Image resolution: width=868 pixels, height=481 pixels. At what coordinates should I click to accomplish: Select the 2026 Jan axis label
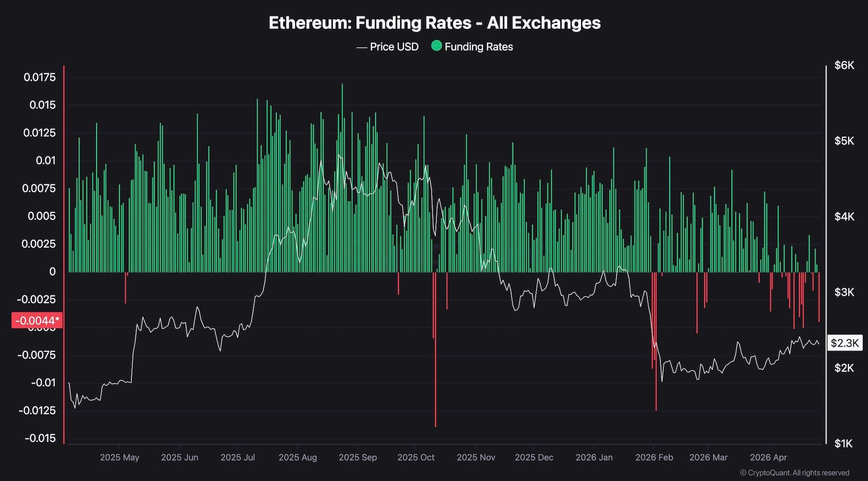click(594, 457)
